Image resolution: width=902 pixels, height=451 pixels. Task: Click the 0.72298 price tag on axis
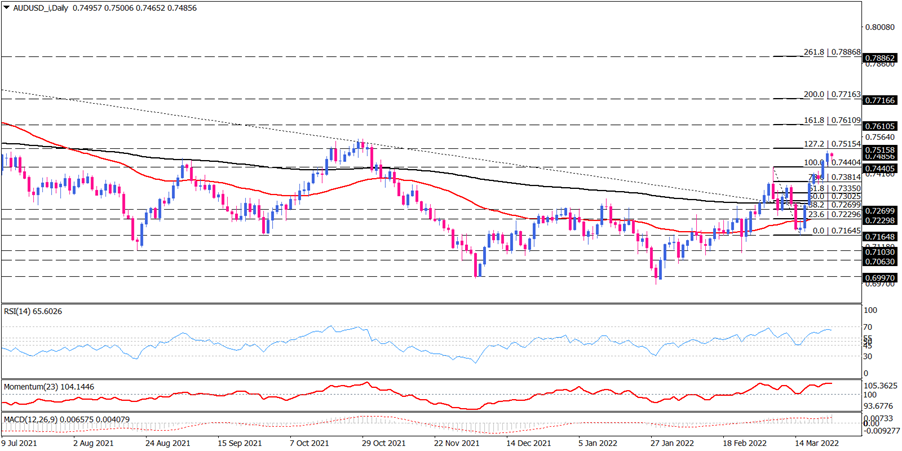[879, 220]
